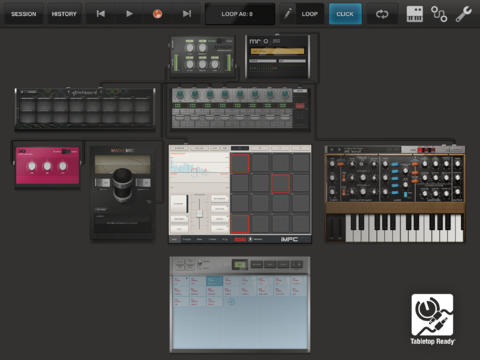The height and width of the screenshot is (360, 480).
Task: Flip the topmost blue rocker switch on the synth
Action: [395, 164]
